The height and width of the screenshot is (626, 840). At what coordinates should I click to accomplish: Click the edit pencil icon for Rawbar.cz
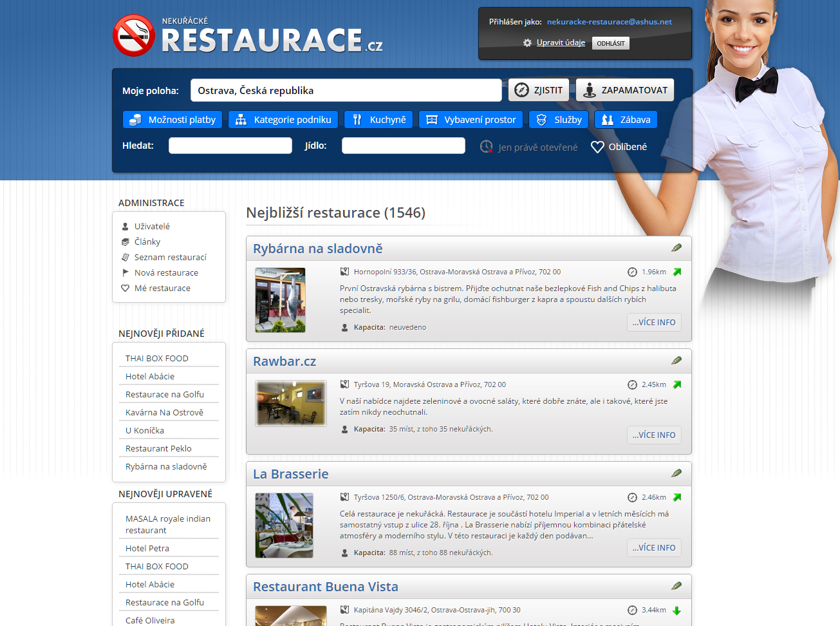coord(677,361)
